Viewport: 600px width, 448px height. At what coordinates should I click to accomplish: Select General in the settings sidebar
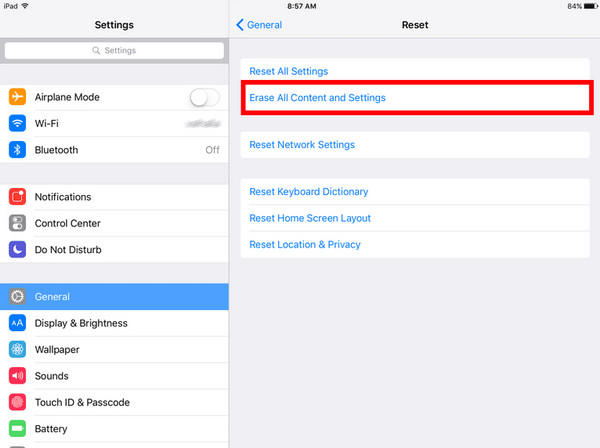point(114,296)
